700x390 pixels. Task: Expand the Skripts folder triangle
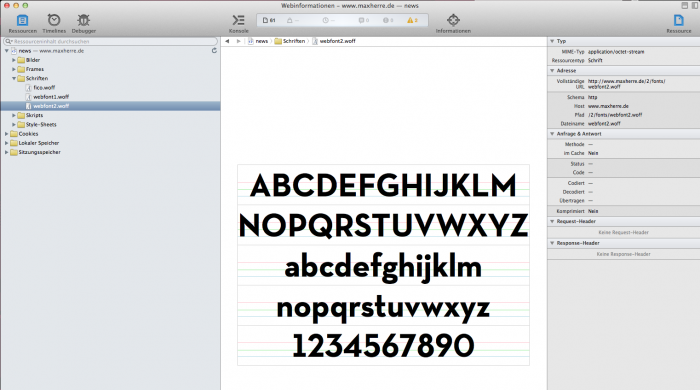pyautogui.click(x=14, y=115)
